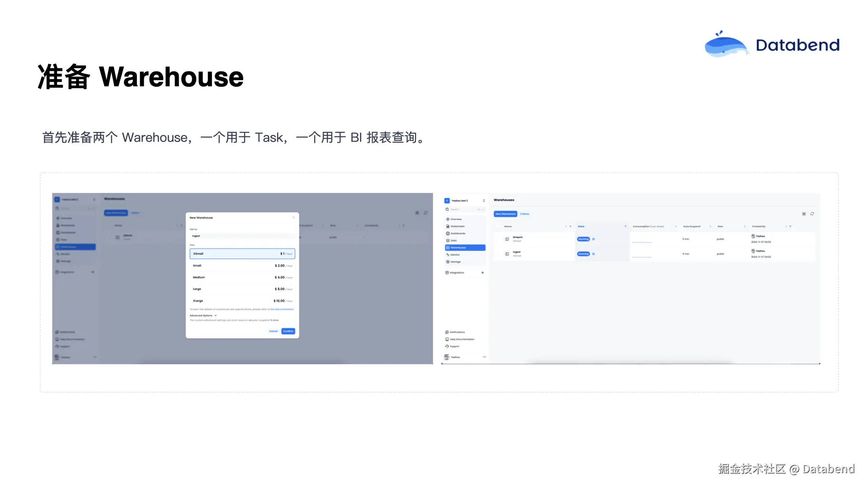Expand the Integrations arrow in sidebar
Image resolution: width=868 pixels, height=488 pixels.
pyautogui.click(x=482, y=272)
